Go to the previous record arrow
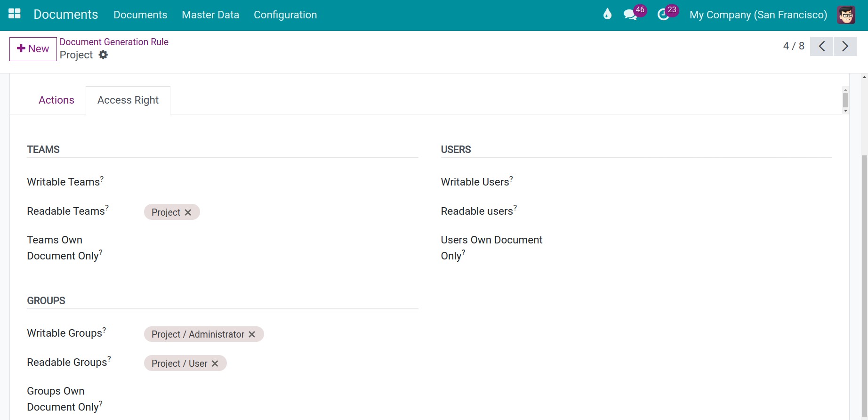Image resolution: width=868 pixels, height=420 pixels. pos(822,46)
